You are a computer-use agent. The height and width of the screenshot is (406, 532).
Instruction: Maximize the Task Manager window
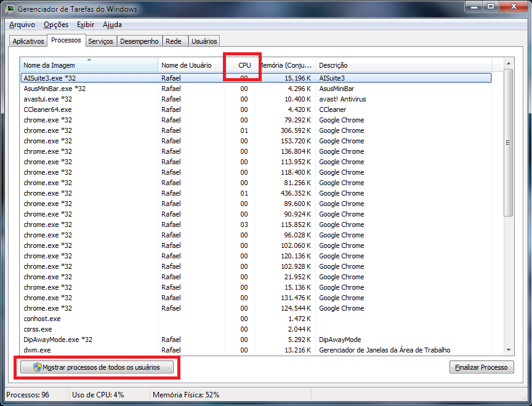[491, 6]
